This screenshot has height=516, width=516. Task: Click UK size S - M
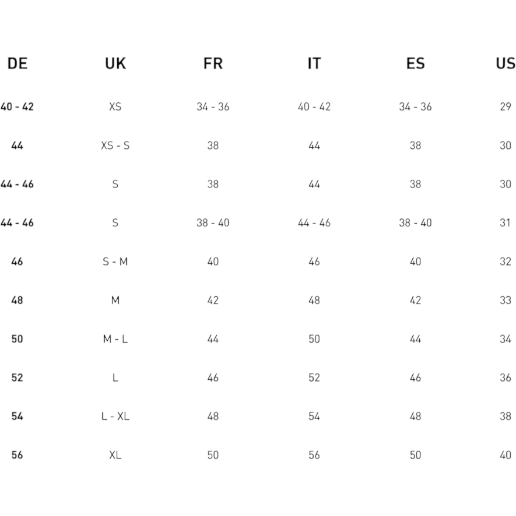[x=115, y=261]
